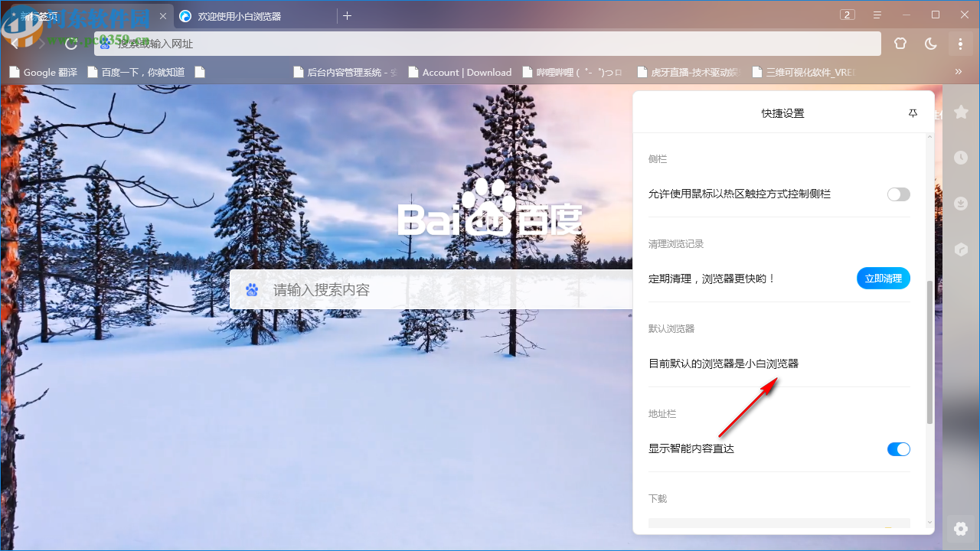Image resolution: width=980 pixels, height=551 pixels.
Task: Expand hidden bookmarks with double-arrow chevron
Action: tap(958, 71)
